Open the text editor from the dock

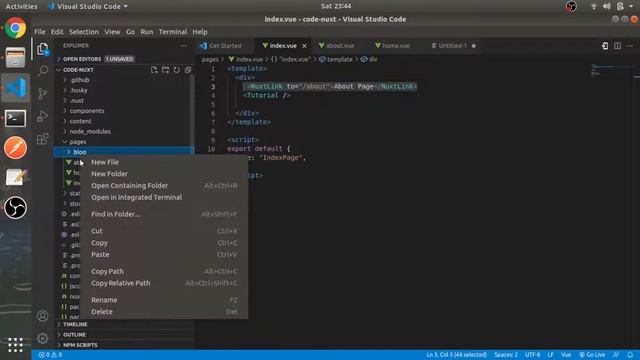coord(16,178)
